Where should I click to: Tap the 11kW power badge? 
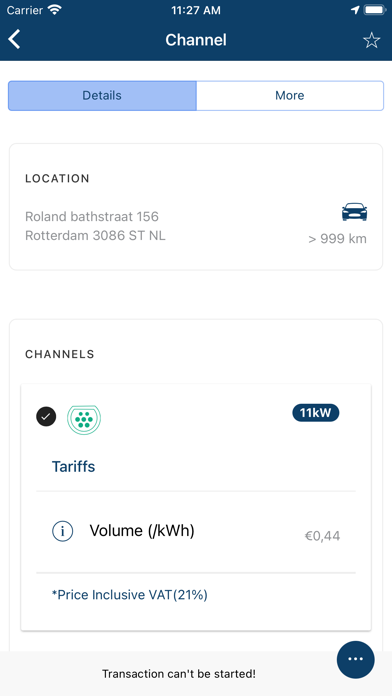click(x=316, y=413)
